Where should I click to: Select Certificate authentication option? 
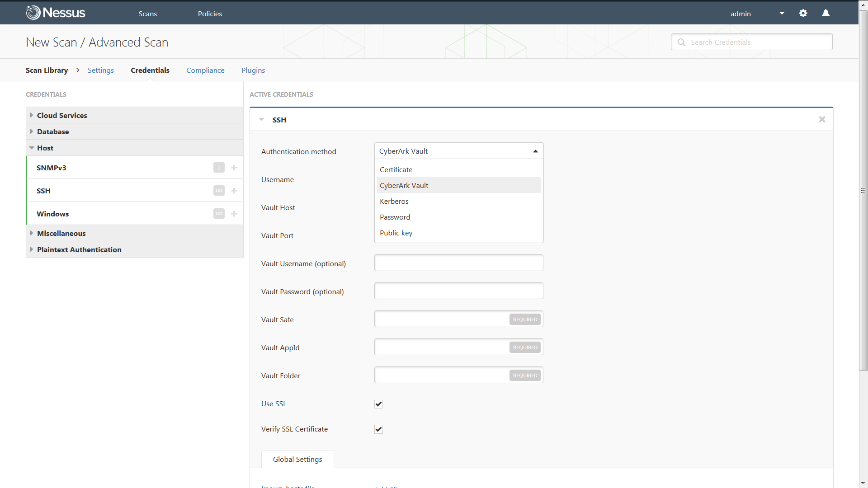pyautogui.click(x=458, y=169)
